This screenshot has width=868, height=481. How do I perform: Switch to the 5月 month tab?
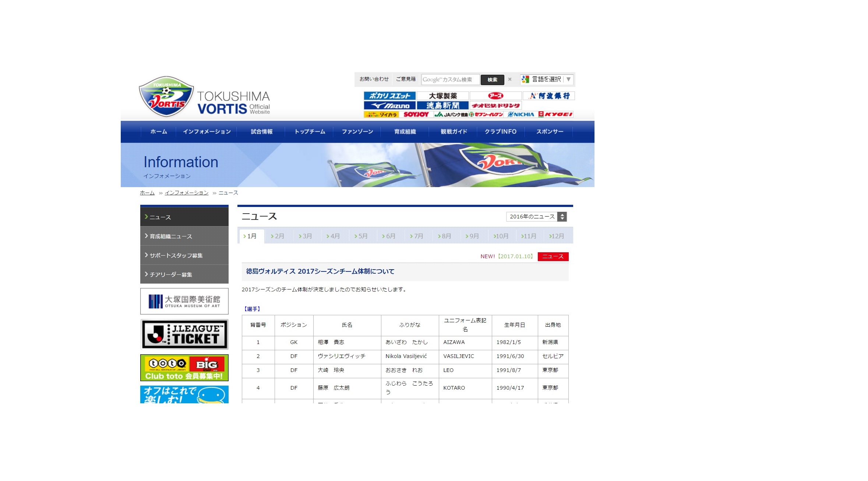(361, 236)
